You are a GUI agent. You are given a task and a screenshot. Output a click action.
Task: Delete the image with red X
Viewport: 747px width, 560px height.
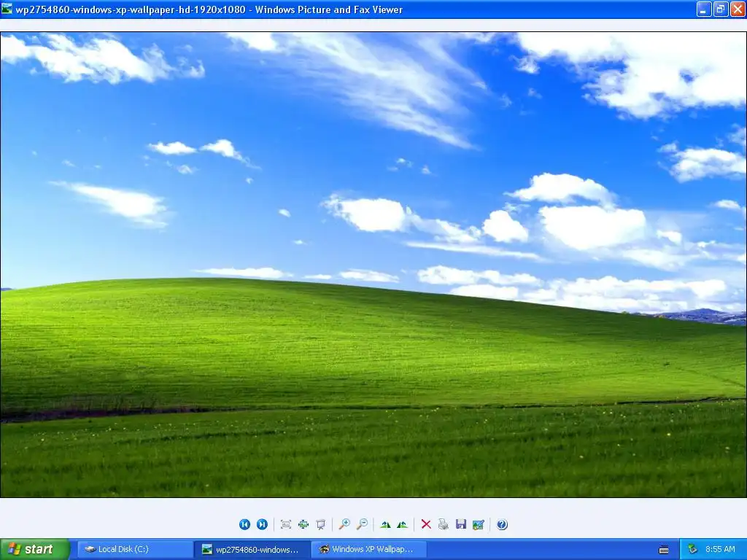pos(426,524)
